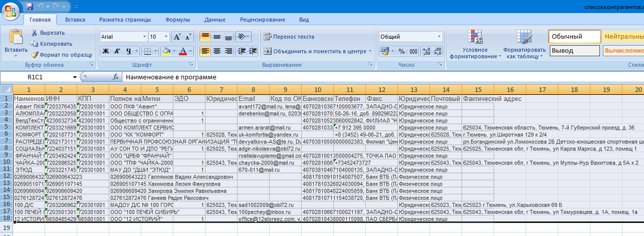The height and width of the screenshot is (236, 644).
Task: Open Число number dialog launcher
Action: [x=441, y=65]
